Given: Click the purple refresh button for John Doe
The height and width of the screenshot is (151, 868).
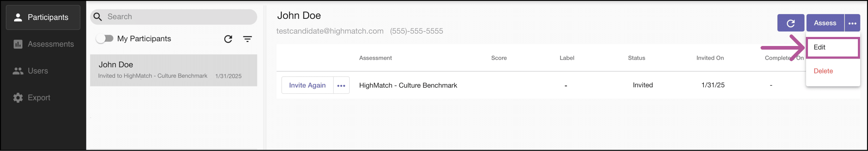Looking at the screenshot, I should (791, 23).
